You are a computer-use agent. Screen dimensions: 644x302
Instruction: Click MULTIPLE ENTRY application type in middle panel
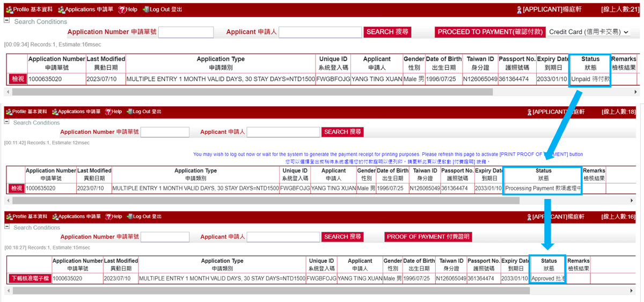point(195,189)
